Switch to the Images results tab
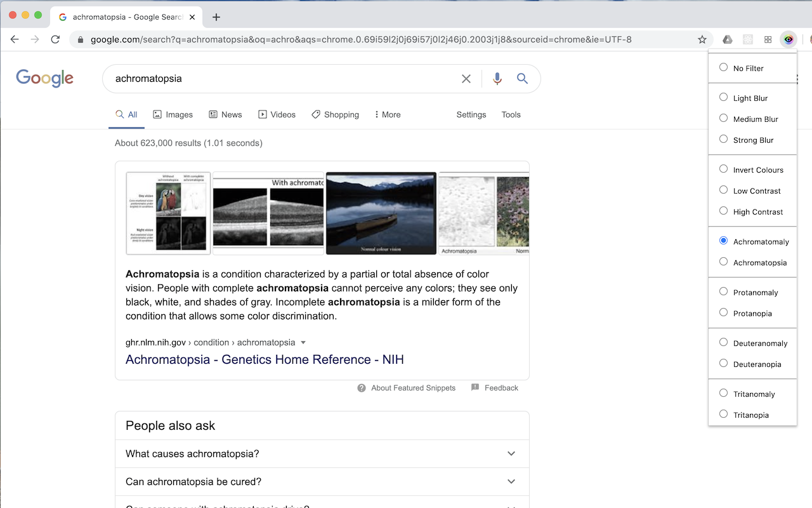 coord(173,115)
